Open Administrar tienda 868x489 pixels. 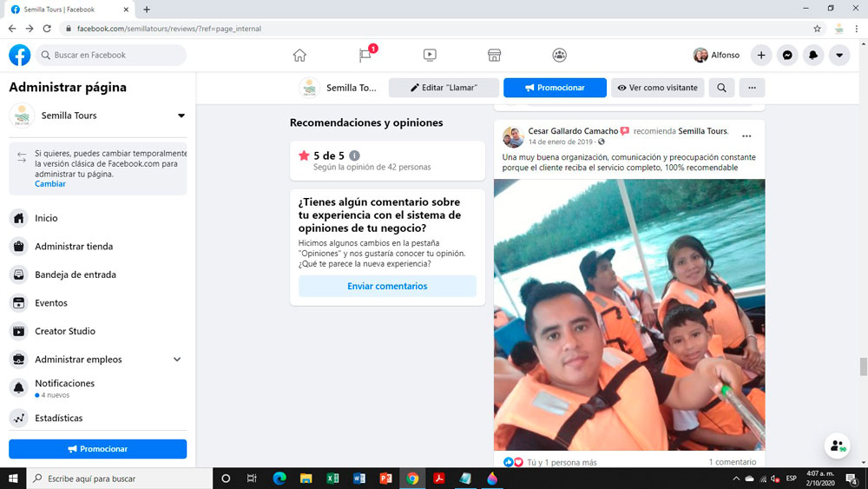click(98, 247)
